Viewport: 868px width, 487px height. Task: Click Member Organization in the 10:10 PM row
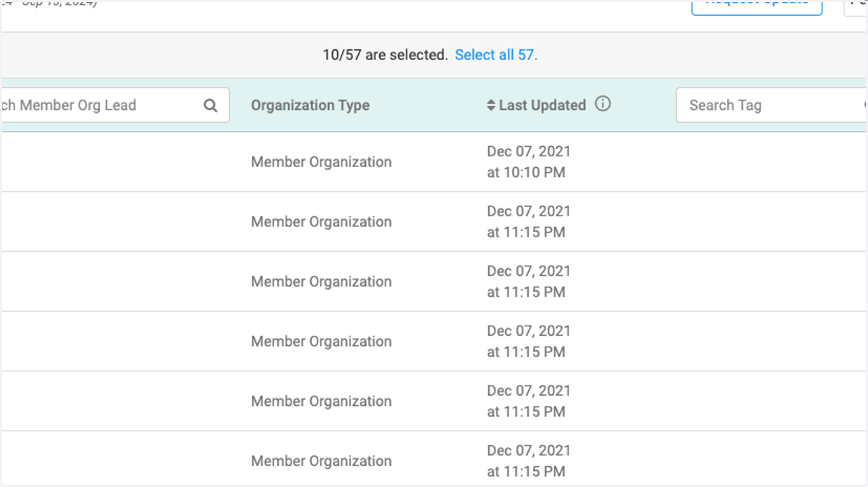321,162
